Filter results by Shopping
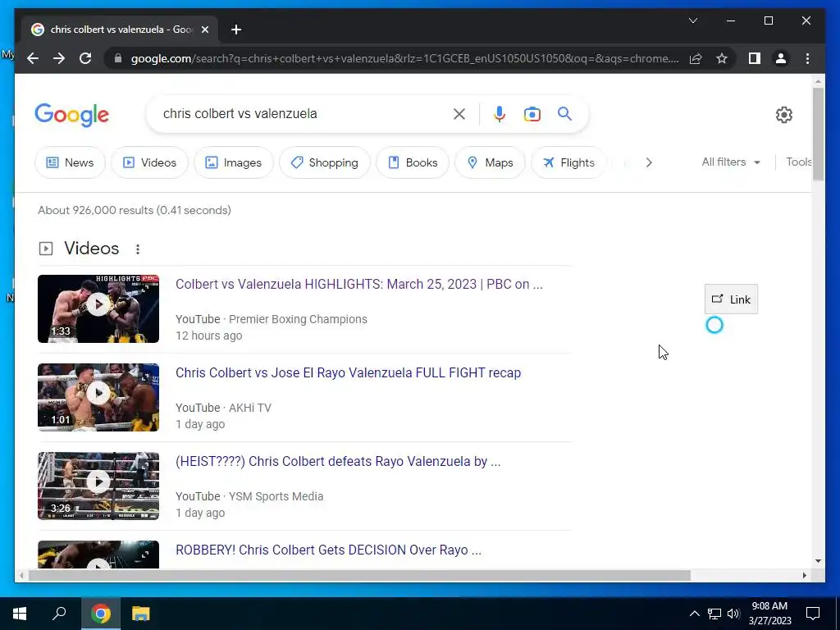This screenshot has height=630, width=840. [x=324, y=162]
